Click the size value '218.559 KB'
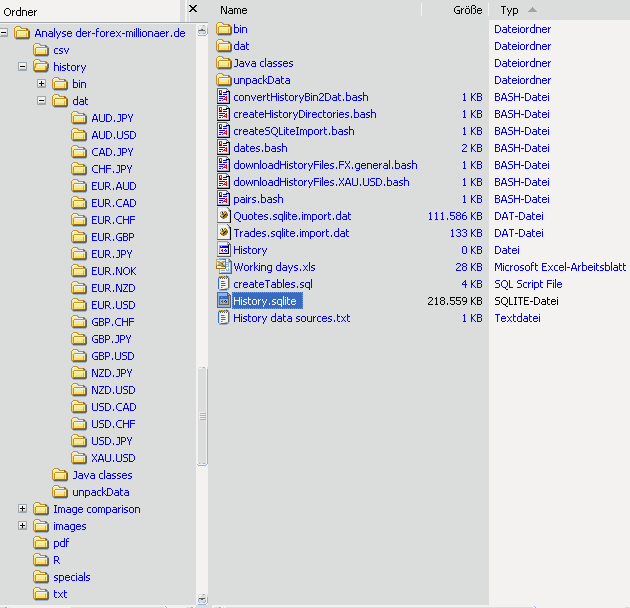 pos(455,301)
